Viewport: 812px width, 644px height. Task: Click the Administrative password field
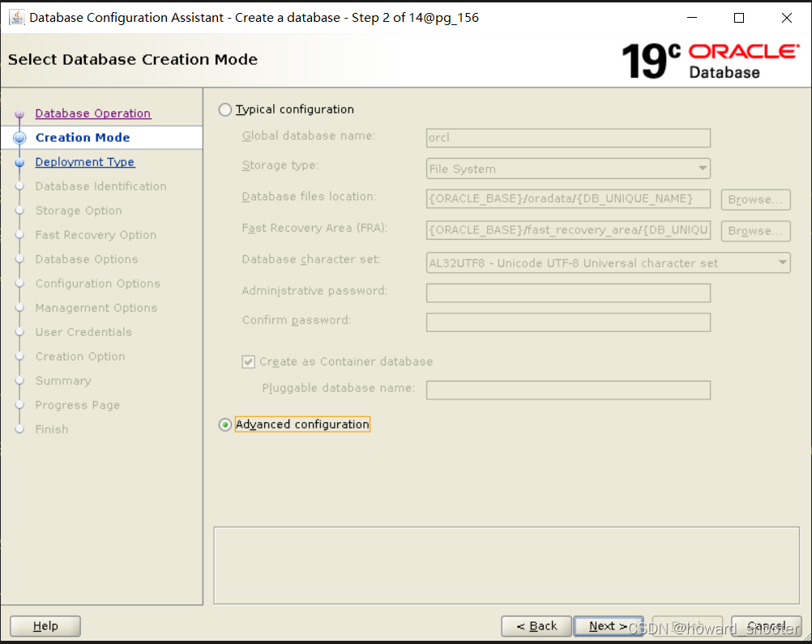(568, 293)
